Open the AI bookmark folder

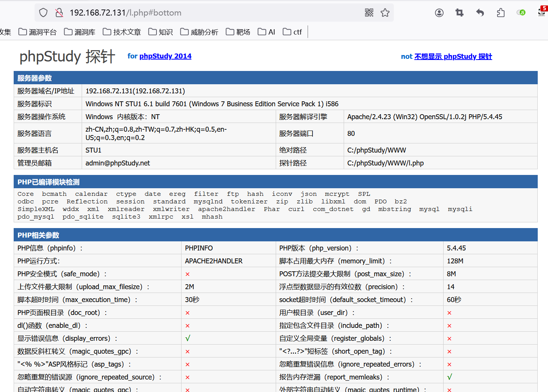tap(266, 32)
